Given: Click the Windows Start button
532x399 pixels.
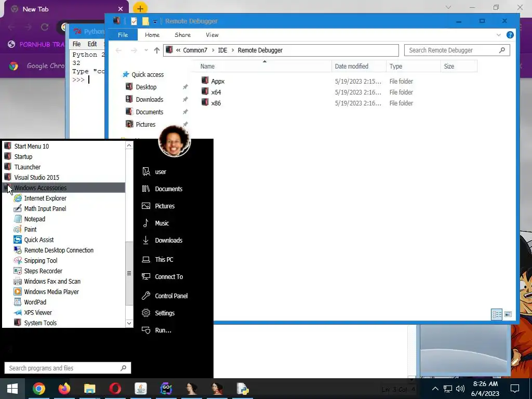Looking at the screenshot, I should point(12,389).
